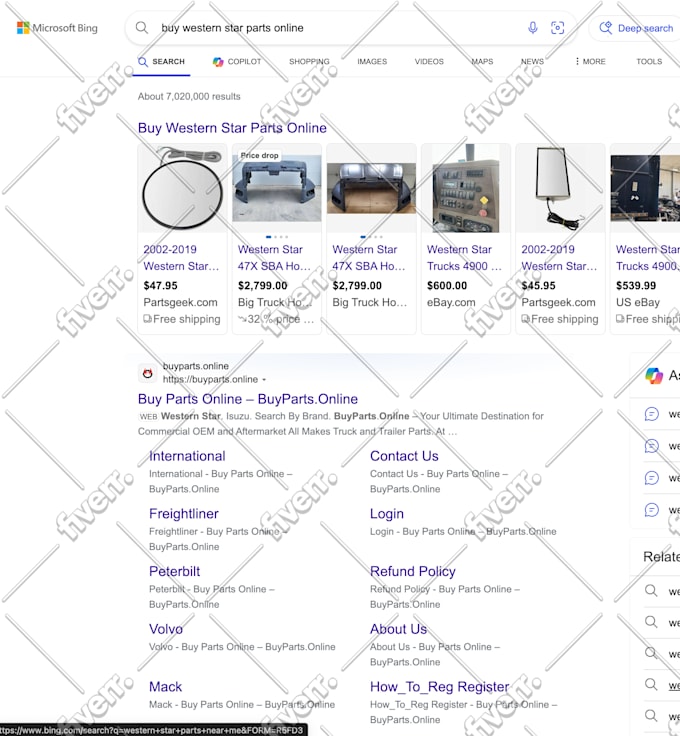Click the second related search magnifier icon
The image size is (680, 736).
click(651, 622)
